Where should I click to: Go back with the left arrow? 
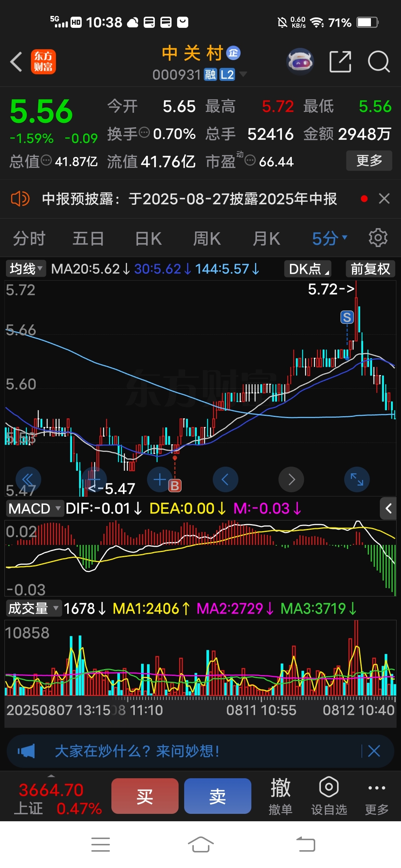(16, 62)
